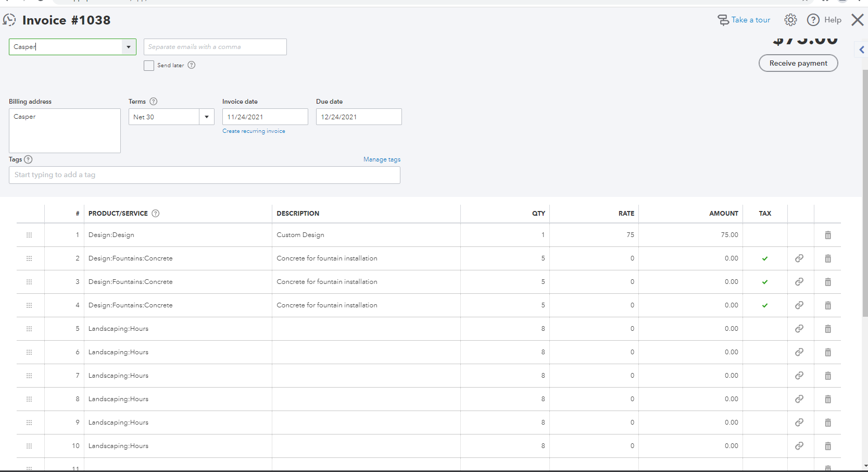The height and width of the screenshot is (472, 868).
Task: Delete line 1 Design:Design with trash icon
Action: tap(828, 235)
